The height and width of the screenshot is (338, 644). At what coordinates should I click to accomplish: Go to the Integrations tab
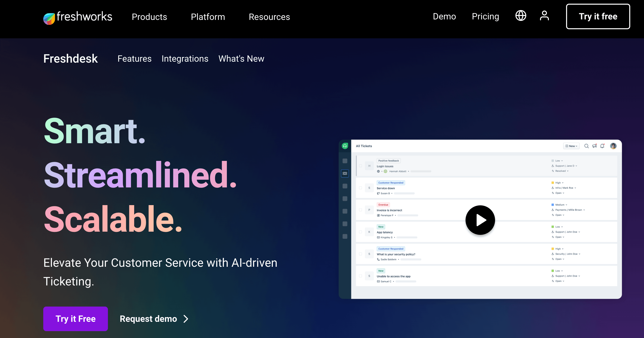click(x=185, y=58)
